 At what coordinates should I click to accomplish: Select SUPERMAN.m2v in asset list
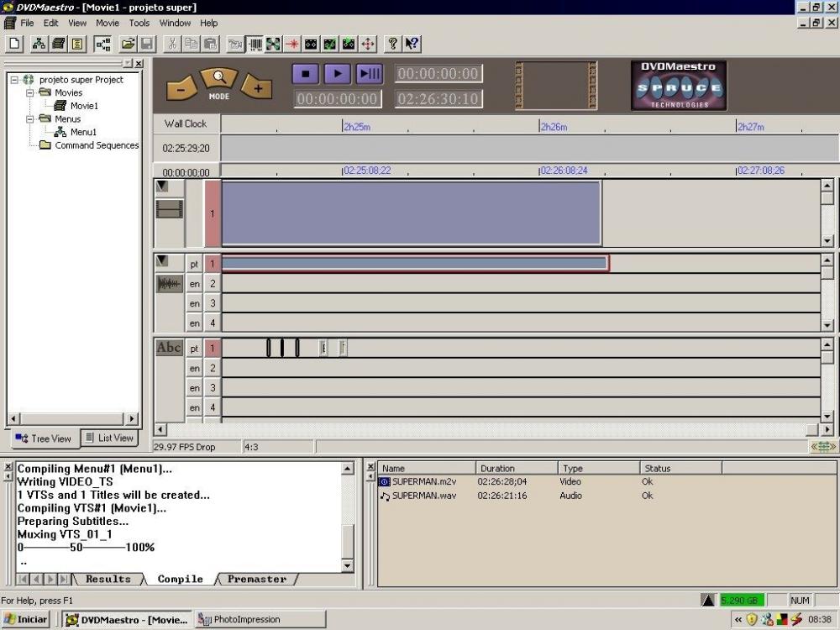[423, 481]
